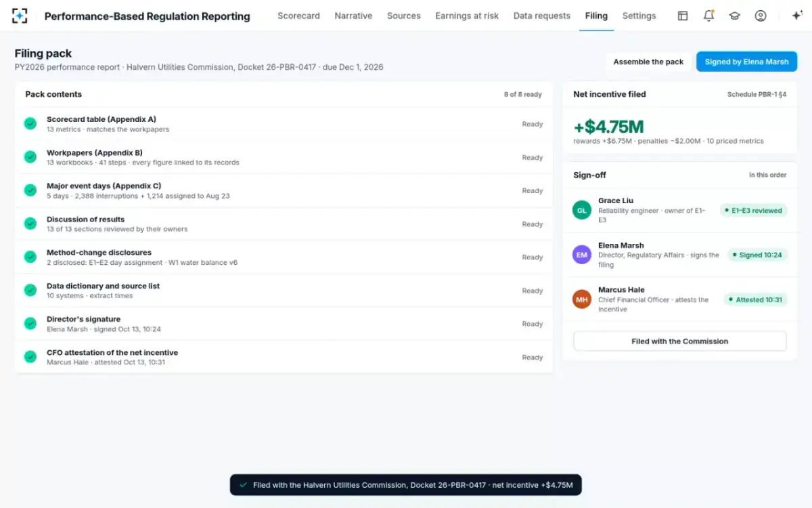This screenshot has height=508, width=812.
Task: Click Major event days check icon
Action: 30,190
